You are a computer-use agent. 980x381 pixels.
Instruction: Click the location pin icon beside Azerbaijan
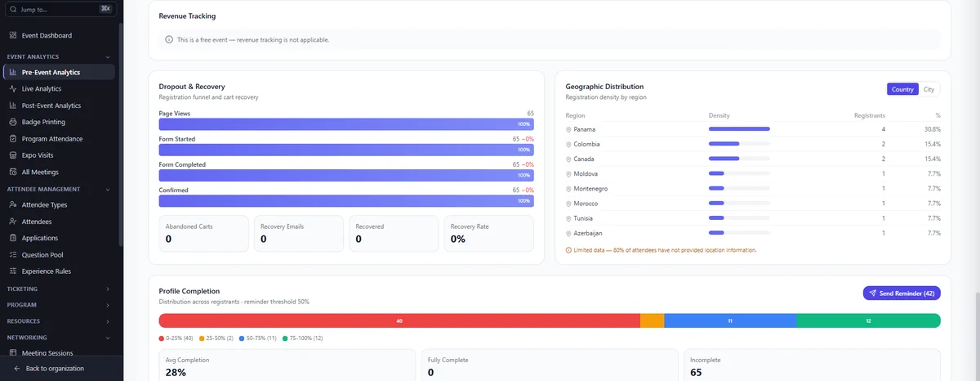[x=568, y=233]
